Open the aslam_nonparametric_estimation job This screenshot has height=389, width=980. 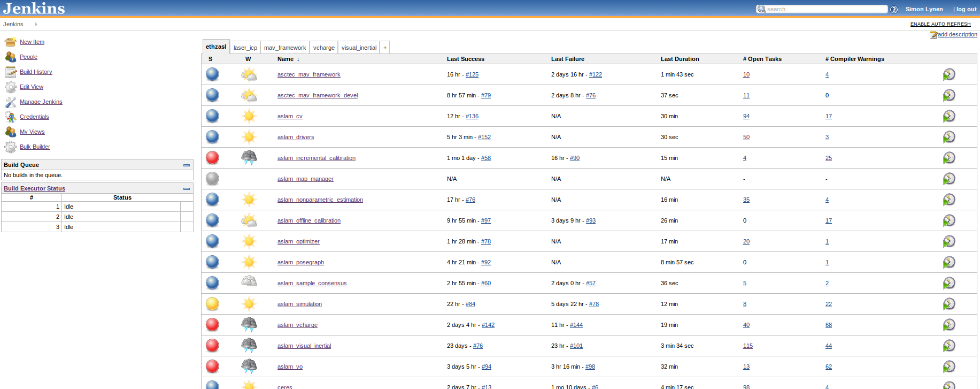[320, 200]
